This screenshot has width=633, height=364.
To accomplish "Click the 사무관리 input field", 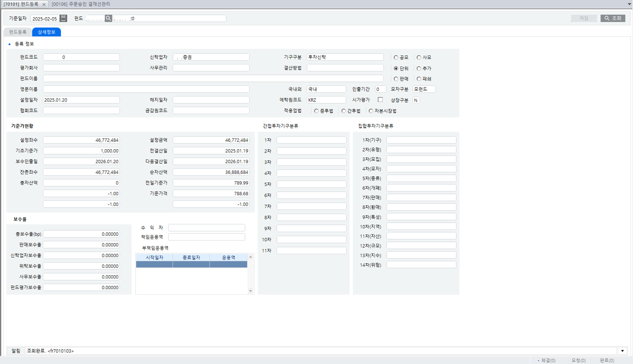I will [211, 68].
